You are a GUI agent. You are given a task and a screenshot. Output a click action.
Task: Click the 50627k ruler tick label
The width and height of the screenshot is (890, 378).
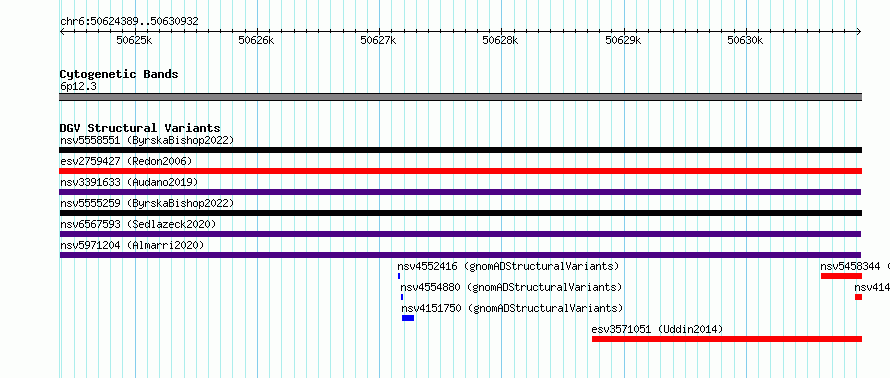tap(378, 41)
